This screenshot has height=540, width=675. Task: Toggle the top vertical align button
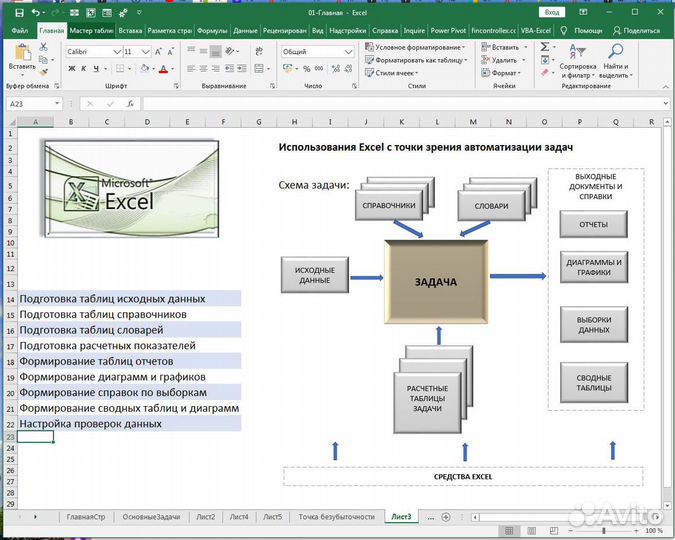191,51
